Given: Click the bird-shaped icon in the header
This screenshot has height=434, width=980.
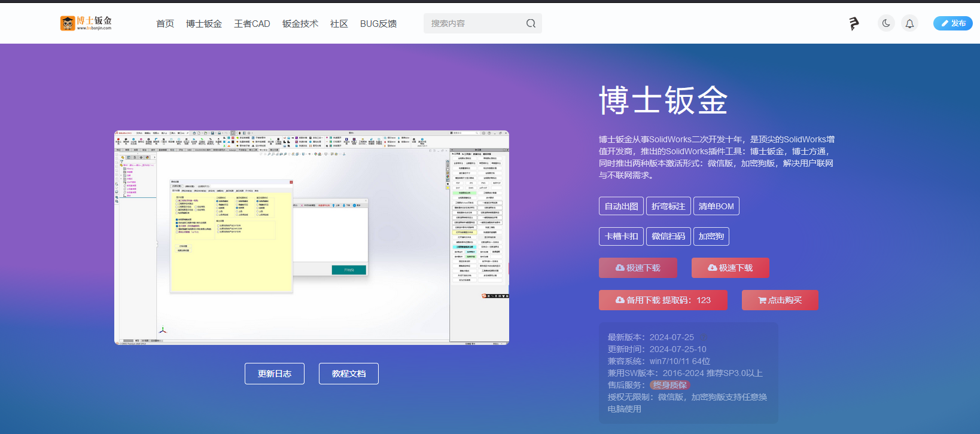Looking at the screenshot, I should pyautogui.click(x=854, y=23).
